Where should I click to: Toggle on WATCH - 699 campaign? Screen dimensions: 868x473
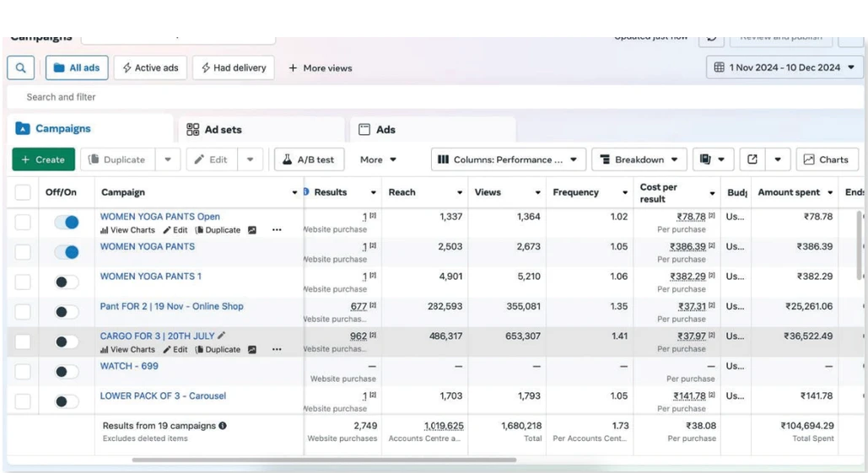[x=67, y=372]
